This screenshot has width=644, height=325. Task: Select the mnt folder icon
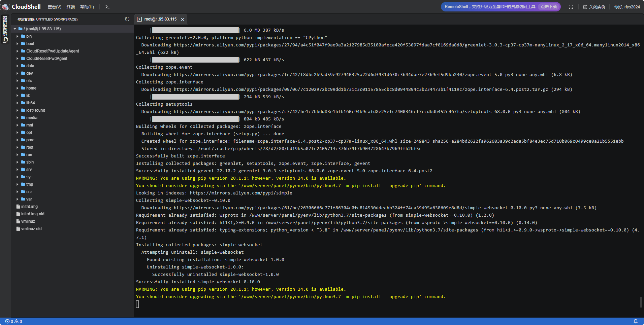pos(23,125)
